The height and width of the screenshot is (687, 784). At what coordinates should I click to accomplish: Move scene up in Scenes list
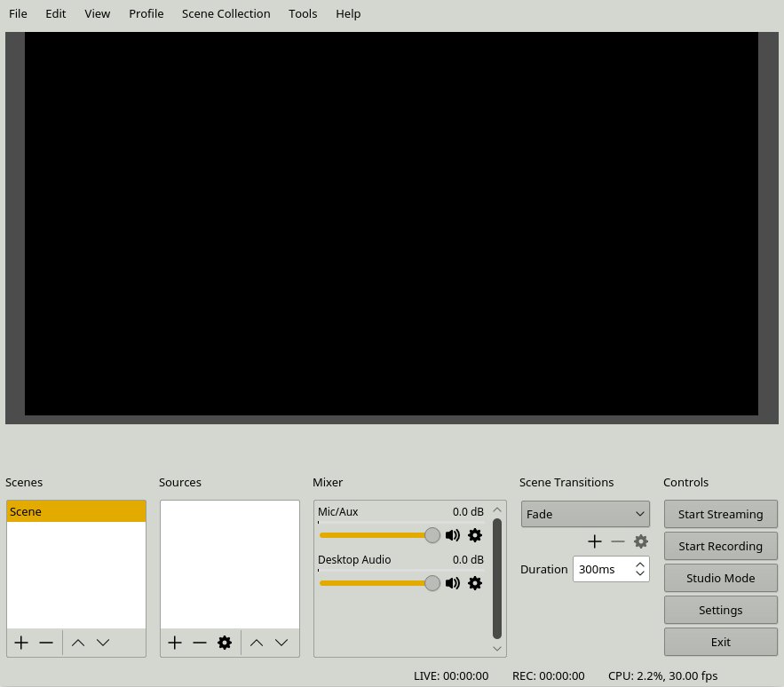pos(78,643)
